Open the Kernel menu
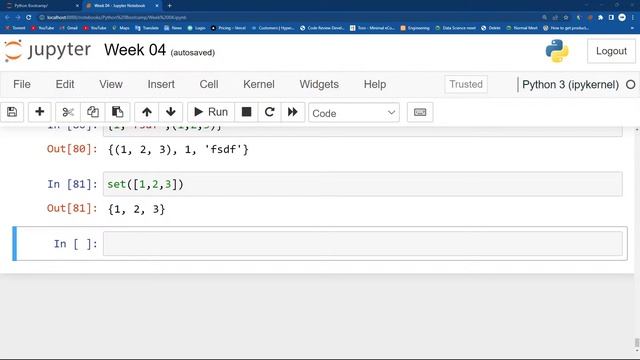This screenshot has height=360, width=640. pyautogui.click(x=259, y=84)
